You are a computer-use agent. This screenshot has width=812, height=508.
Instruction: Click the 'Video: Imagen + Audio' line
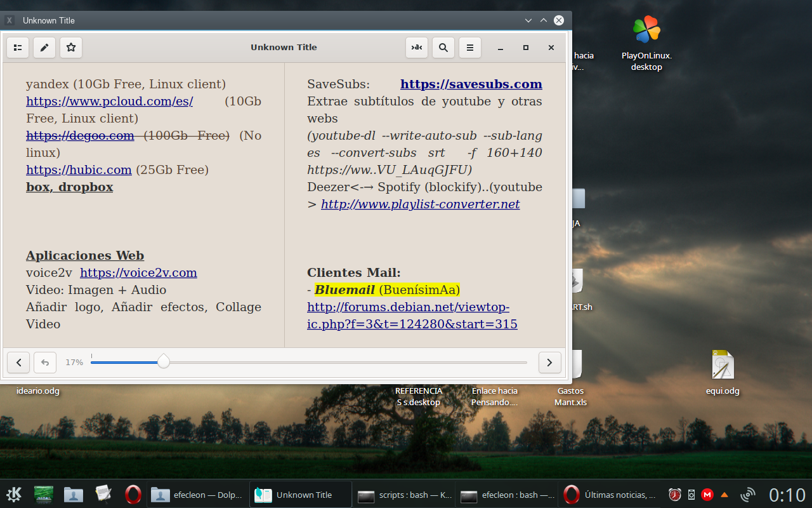(x=96, y=290)
